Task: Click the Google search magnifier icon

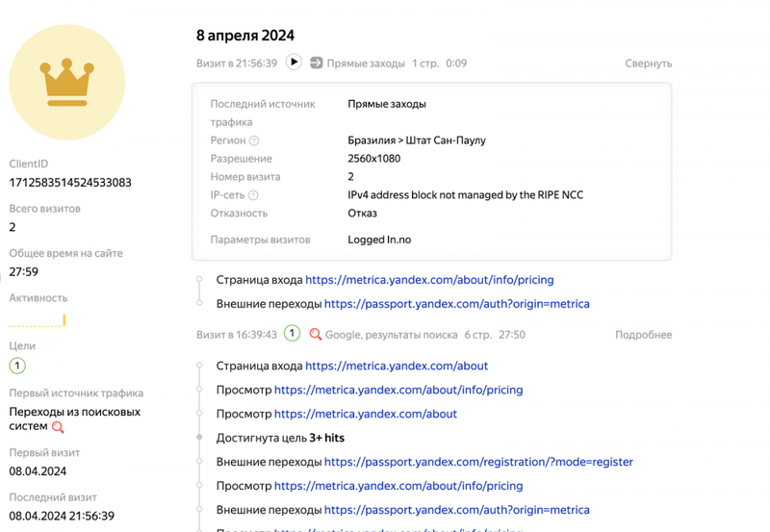Action: tap(316, 335)
